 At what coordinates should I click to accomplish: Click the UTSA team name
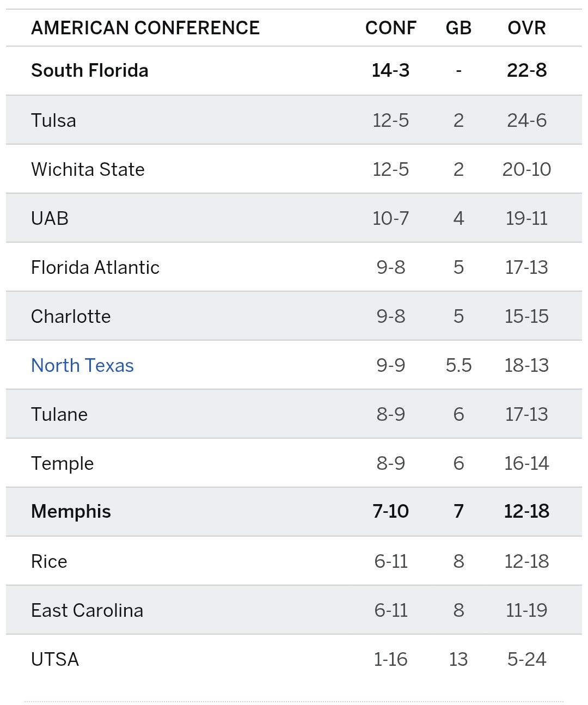(x=55, y=659)
